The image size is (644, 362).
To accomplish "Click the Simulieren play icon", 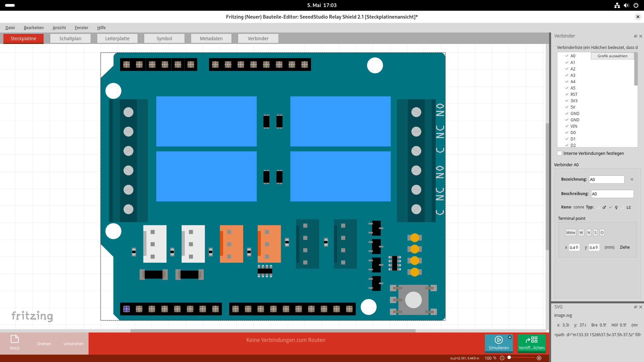I will click(498, 340).
